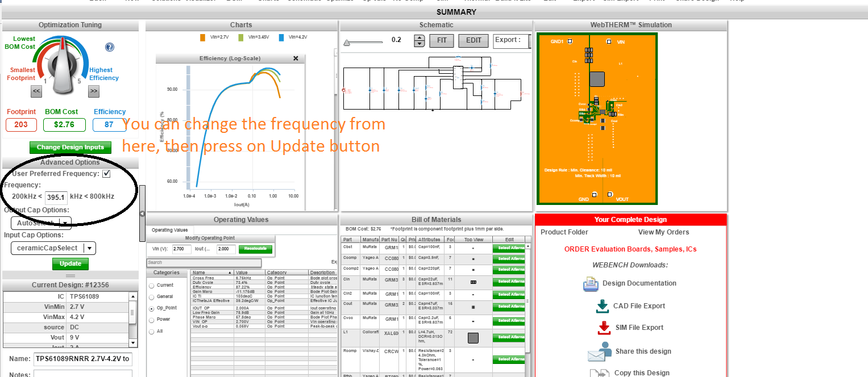
Task: Select the Op_Point category radio button
Action: coord(151,308)
